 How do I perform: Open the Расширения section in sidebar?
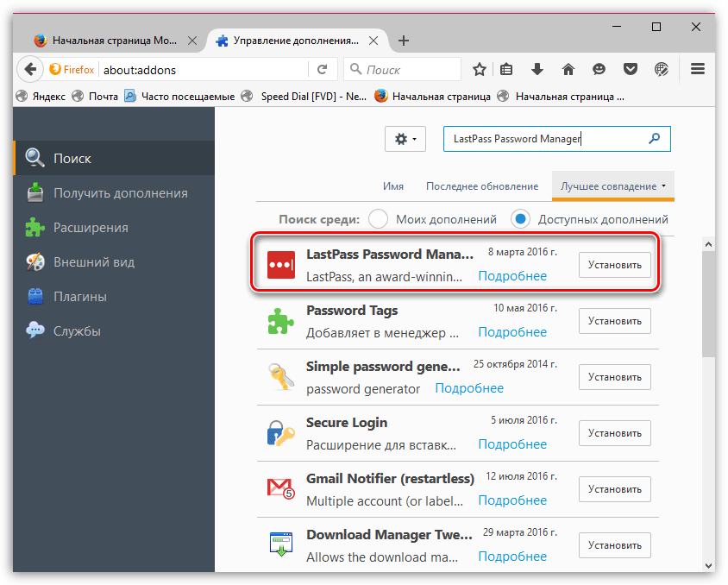point(114,228)
